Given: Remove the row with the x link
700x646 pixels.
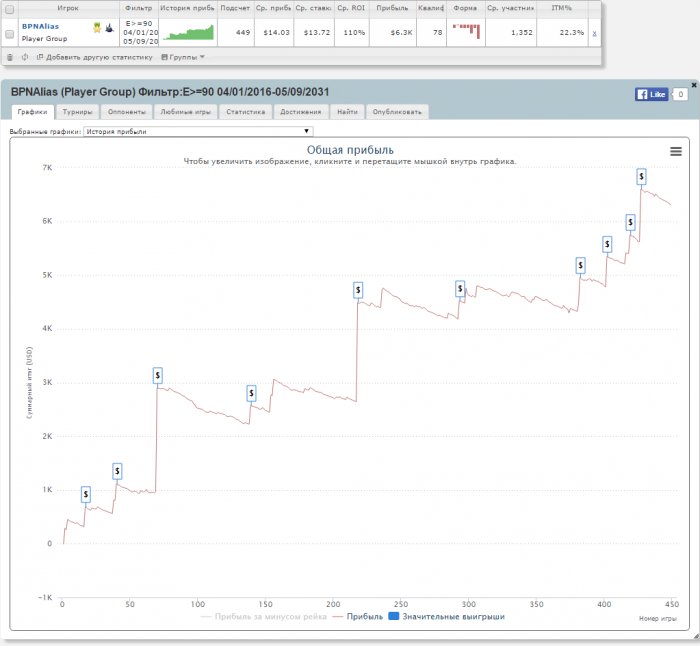Looking at the screenshot, I should pyautogui.click(x=594, y=33).
